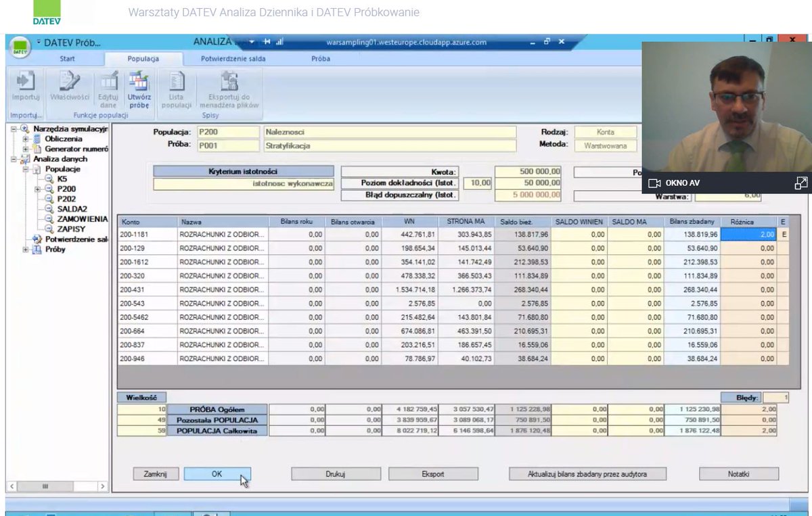
Task: Click the Kwota field showing 500 000,00
Action: [x=528, y=172]
